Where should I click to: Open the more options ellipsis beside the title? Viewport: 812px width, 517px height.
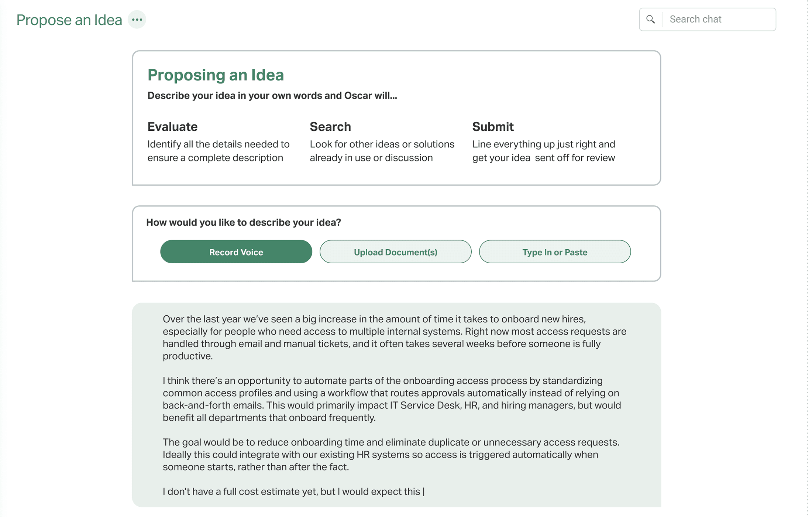point(137,20)
